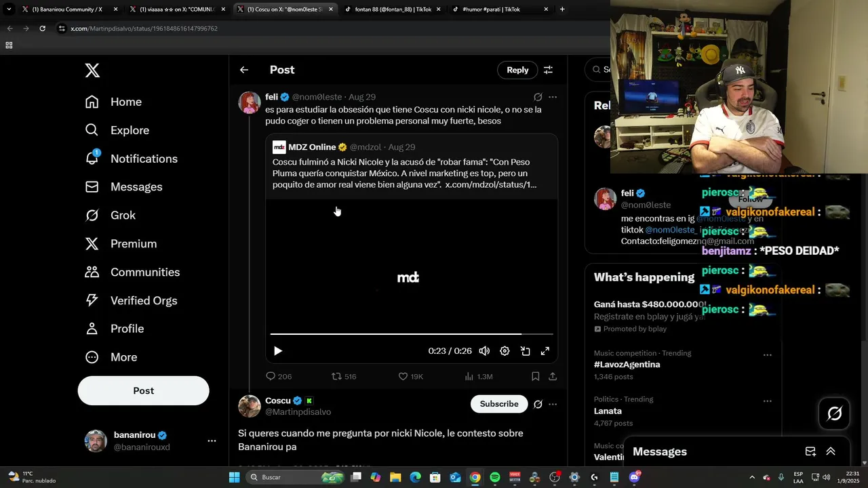Open the X logo home icon
The height and width of the screenshot is (488, 868).
[x=92, y=70]
